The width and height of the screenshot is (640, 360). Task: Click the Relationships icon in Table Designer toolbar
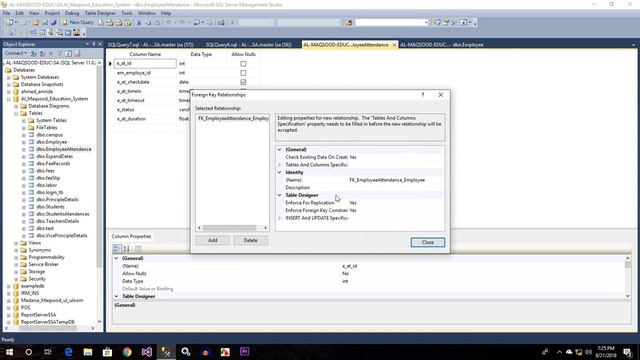(x=33, y=33)
